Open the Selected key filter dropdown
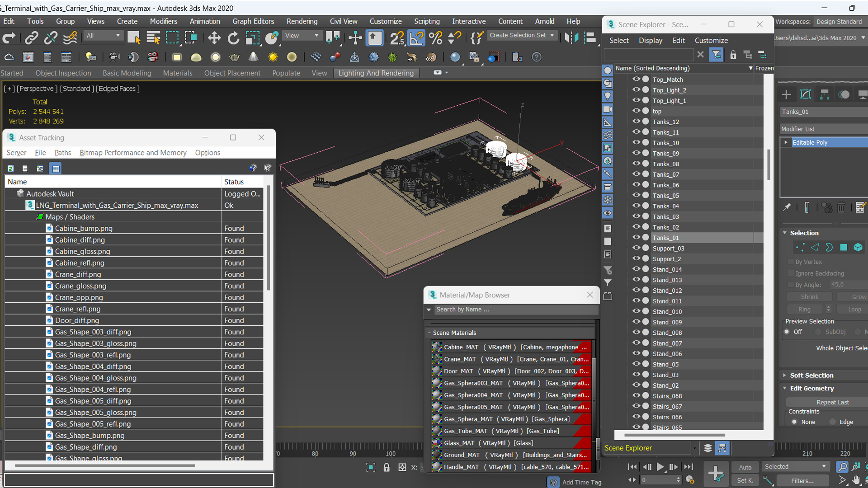Viewport: 868px width, 488px height. (x=795, y=467)
